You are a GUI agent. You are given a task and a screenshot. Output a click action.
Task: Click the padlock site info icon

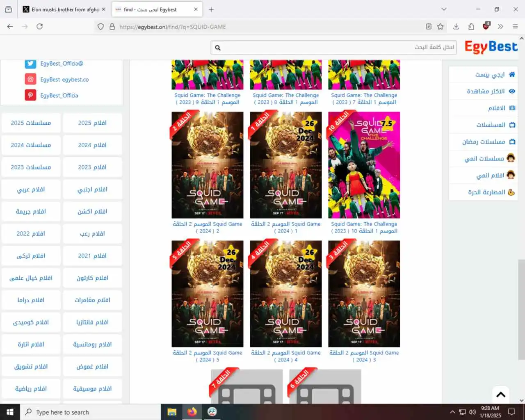(x=112, y=27)
